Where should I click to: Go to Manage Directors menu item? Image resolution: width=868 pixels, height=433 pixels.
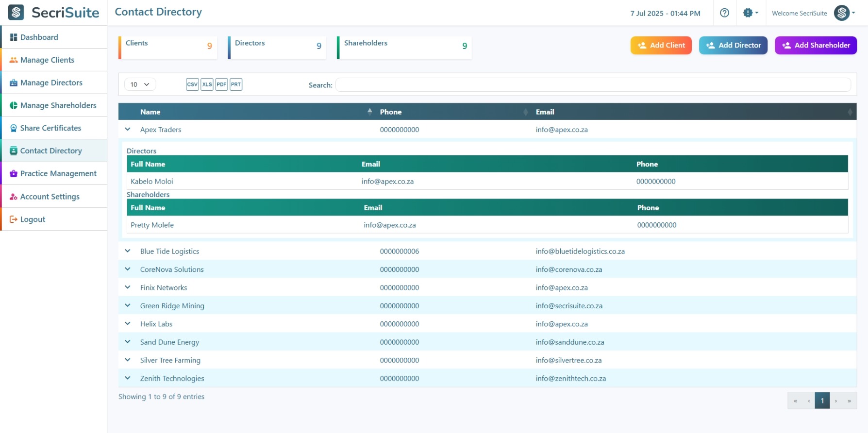pyautogui.click(x=54, y=83)
